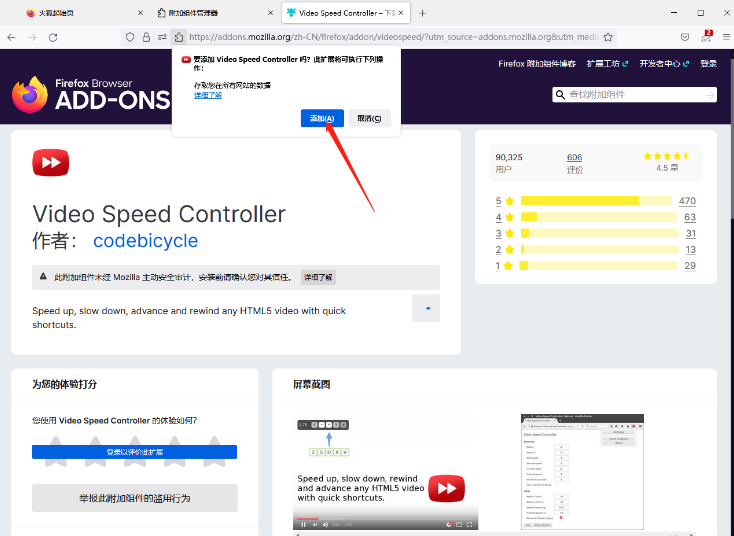
Task: Click the search submit arrow
Action: click(x=710, y=95)
